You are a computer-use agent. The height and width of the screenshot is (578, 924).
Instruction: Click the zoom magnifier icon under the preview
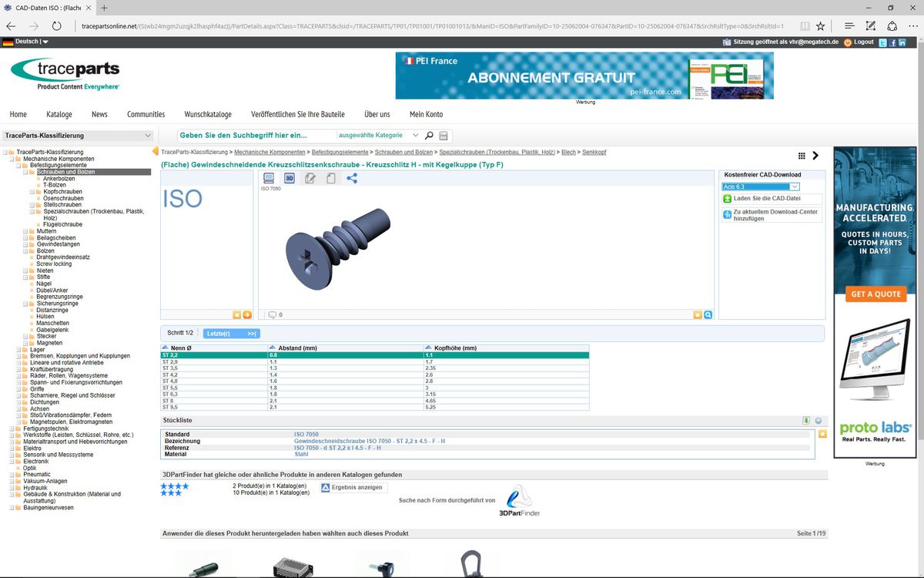(708, 314)
